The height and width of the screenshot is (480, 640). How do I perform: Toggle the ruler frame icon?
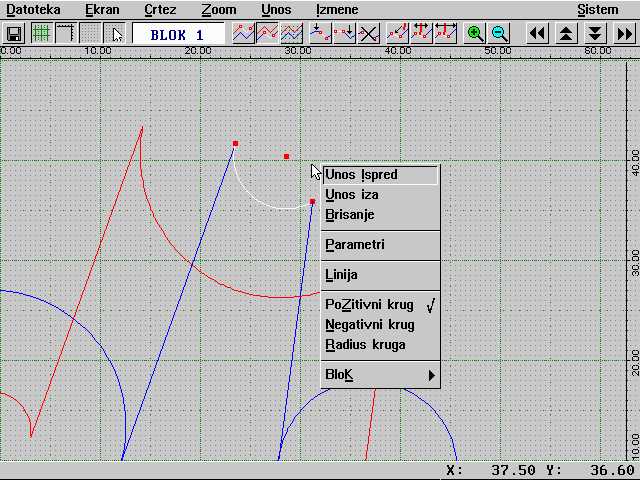(x=66, y=33)
